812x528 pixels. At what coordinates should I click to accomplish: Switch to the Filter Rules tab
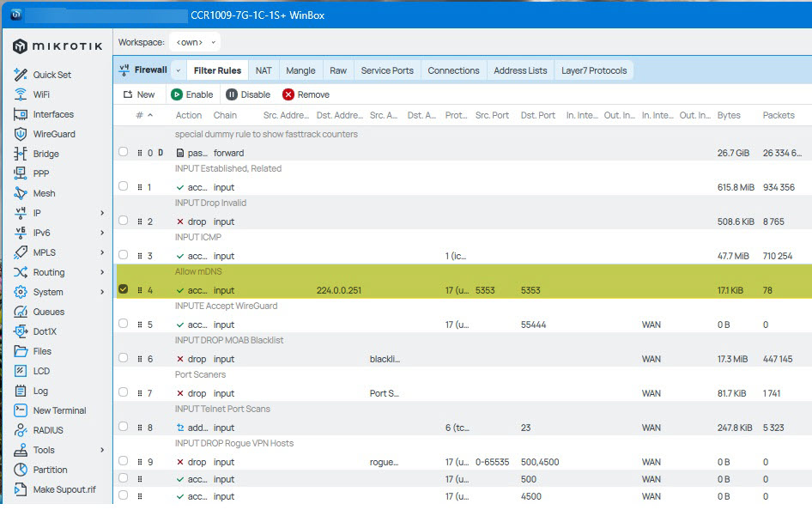(217, 70)
